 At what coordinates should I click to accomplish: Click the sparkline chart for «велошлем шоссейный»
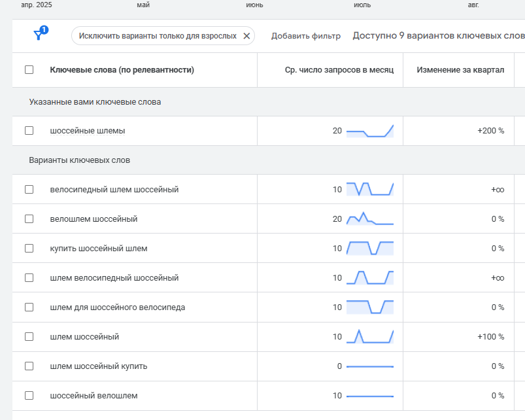tap(369, 219)
